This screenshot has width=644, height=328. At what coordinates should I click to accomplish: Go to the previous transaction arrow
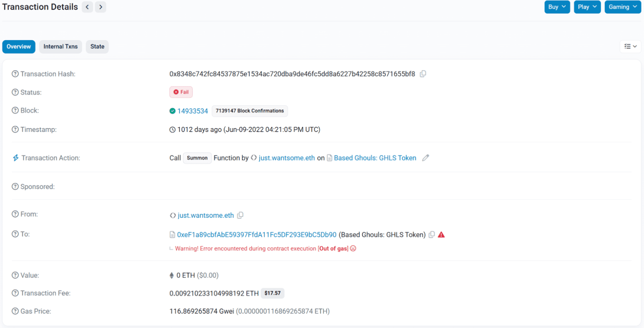(x=87, y=7)
